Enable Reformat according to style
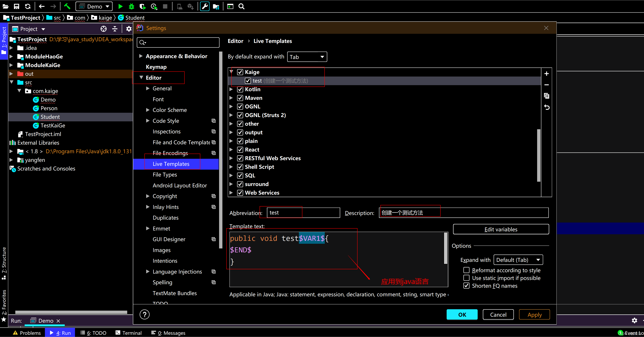This screenshot has height=337, width=644. 466,270
